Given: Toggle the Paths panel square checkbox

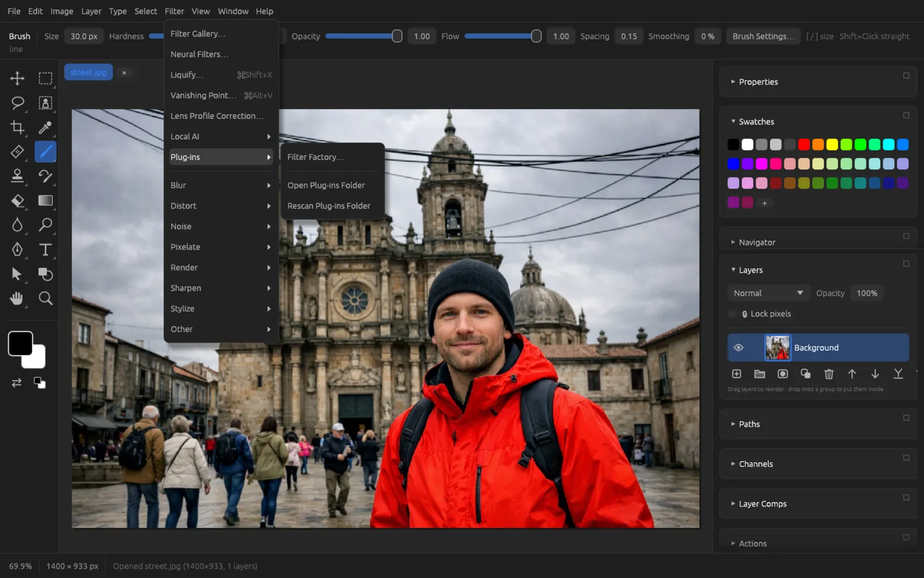Looking at the screenshot, I should 906,418.
